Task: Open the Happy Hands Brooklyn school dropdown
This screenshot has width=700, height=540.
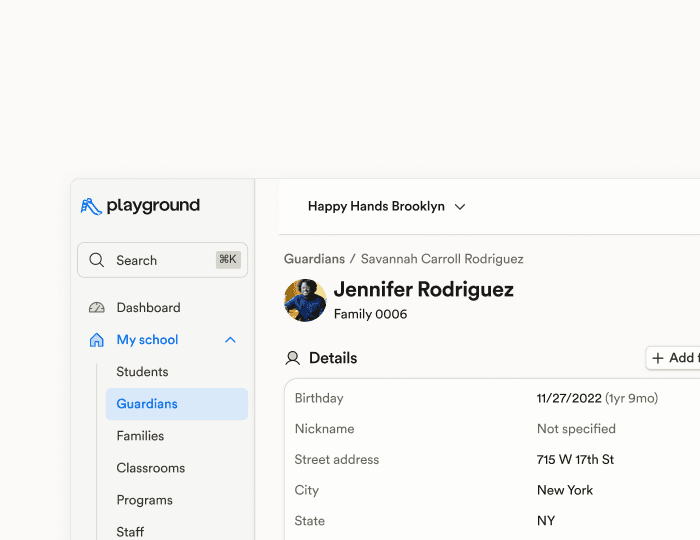Action: click(x=387, y=207)
